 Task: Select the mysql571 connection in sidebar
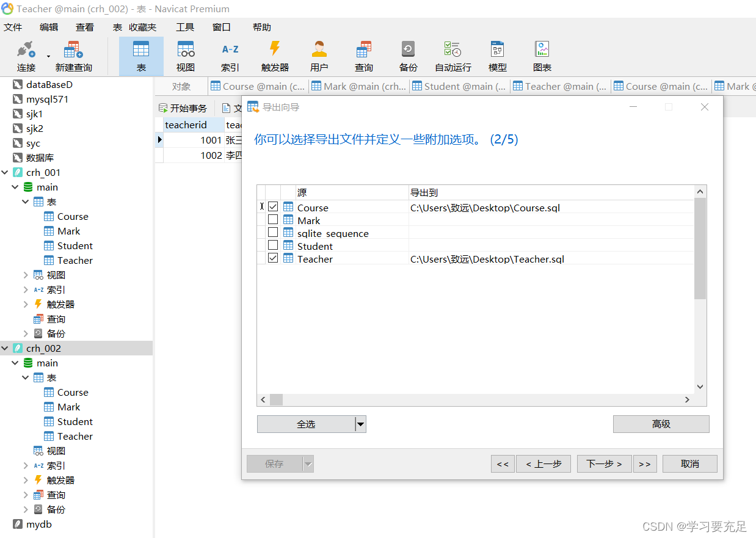tap(47, 99)
